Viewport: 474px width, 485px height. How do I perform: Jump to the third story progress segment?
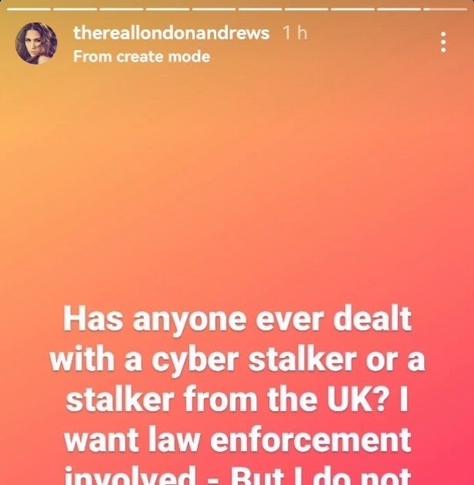(x=121, y=9)
